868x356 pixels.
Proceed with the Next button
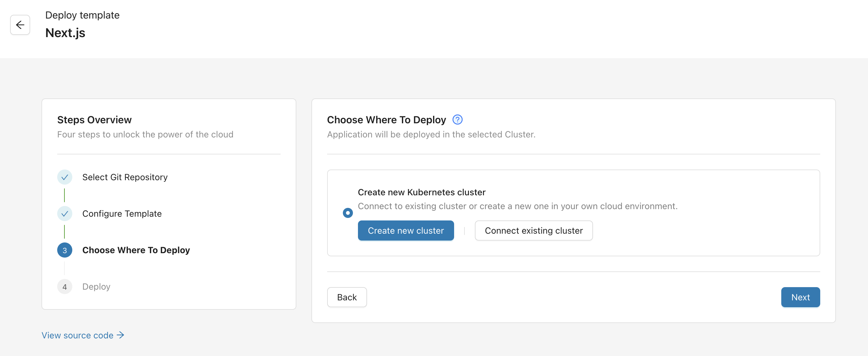[800, 297]
